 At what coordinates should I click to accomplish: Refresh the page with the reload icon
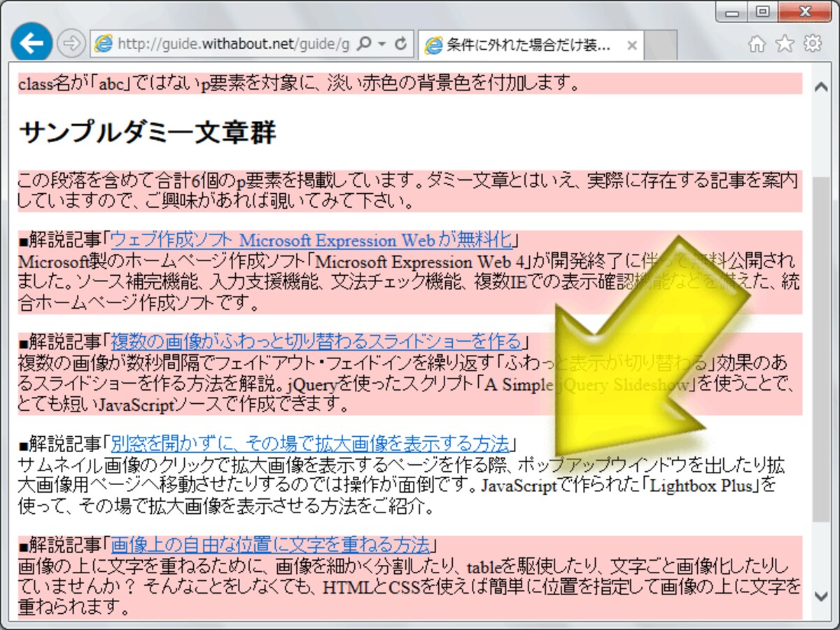coord(401,44)
